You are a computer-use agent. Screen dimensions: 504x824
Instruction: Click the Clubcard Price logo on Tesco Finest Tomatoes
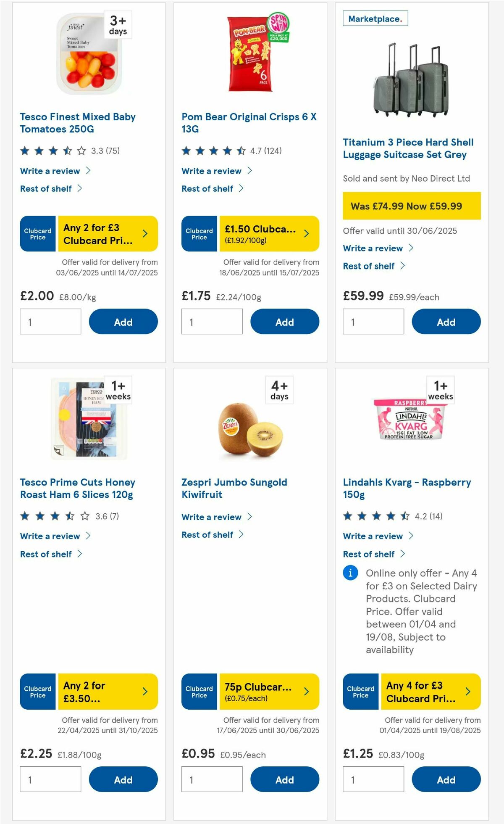pyautogui.click(x=37, y=234)
